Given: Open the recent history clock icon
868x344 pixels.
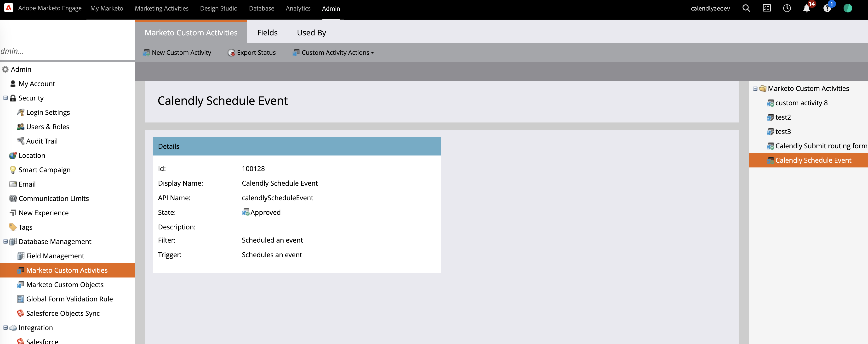Looking at the screenshot, I should (x=787, y=8).
